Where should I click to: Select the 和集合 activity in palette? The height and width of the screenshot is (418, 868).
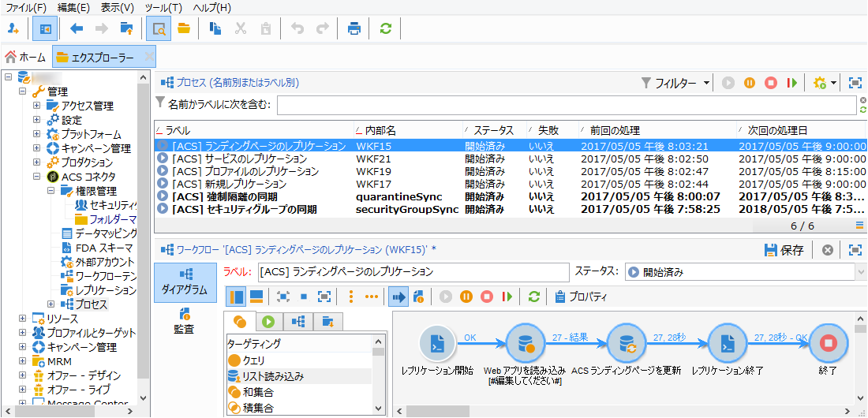pyautogui.click(x=299, y=393)
